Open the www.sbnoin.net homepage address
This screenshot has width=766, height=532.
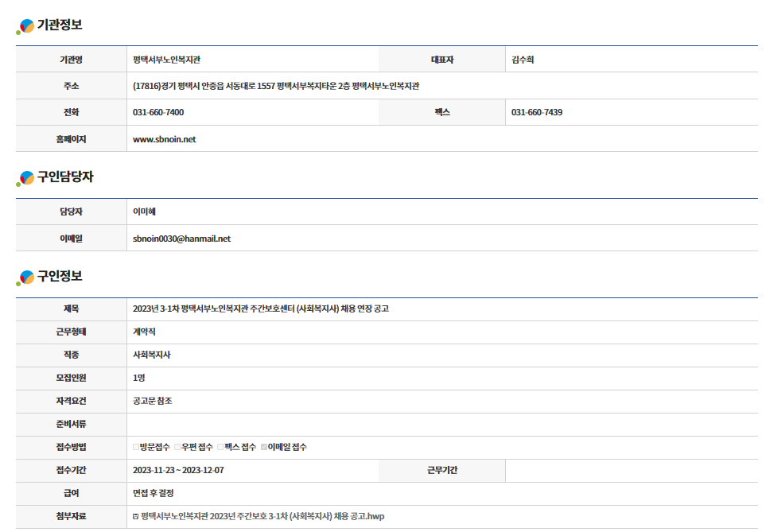tap(164, 139)
